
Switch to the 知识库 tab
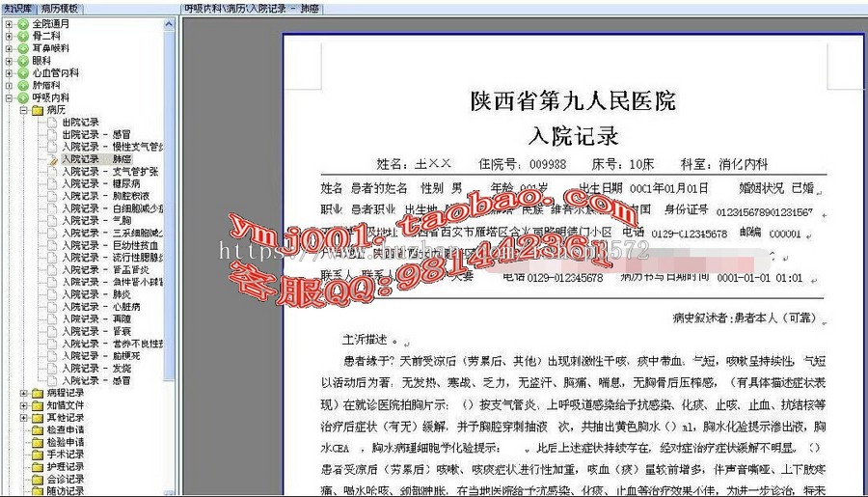[x=18, y=9]
